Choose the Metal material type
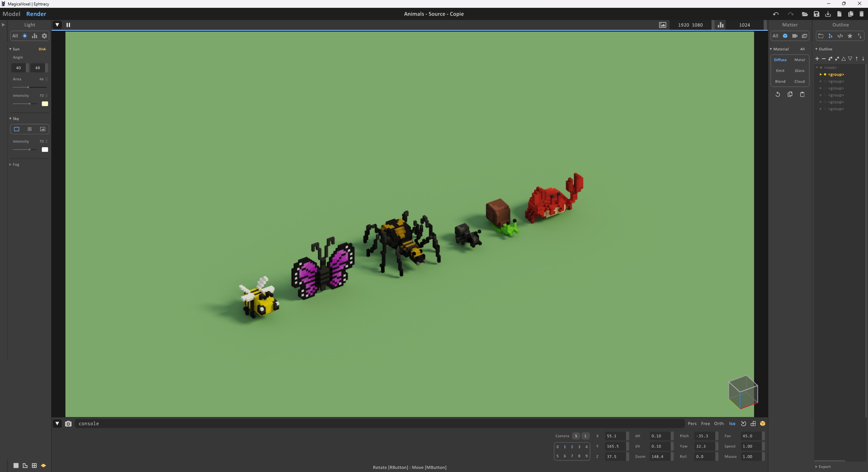Image resolution: width=868 pixels, height=472 pixels. tap(800, 60)
